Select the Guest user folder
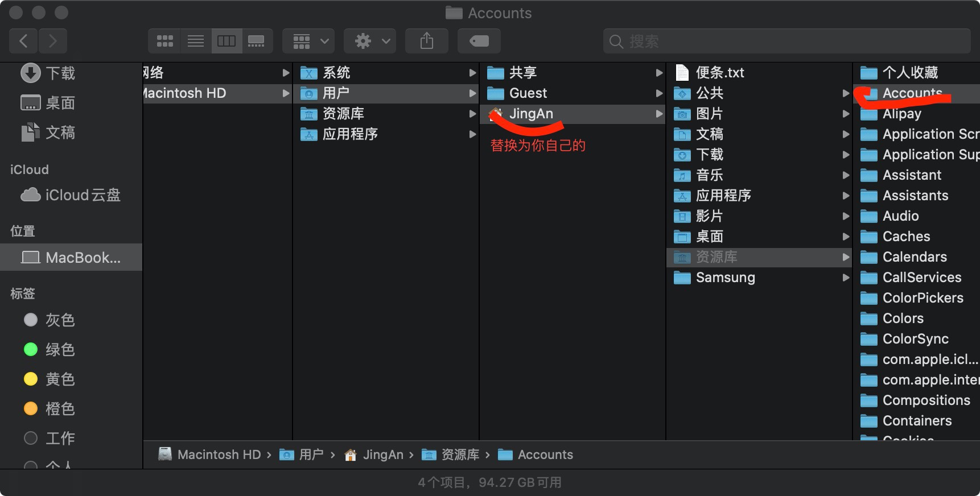980x496 pixels. pos(528,93)
